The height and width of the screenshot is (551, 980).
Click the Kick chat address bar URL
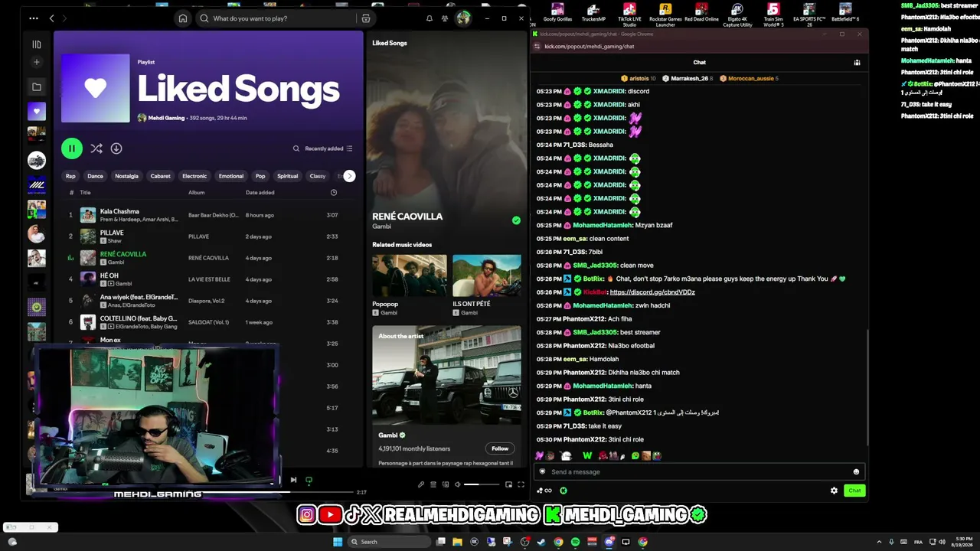coord(589,47)
